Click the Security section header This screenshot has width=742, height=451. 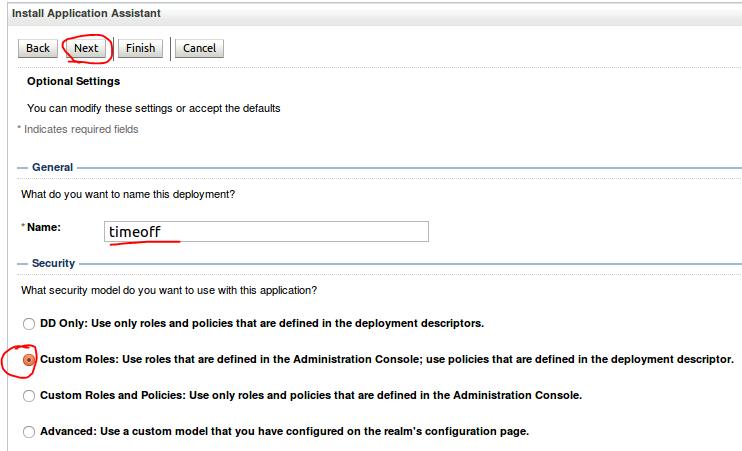[53, 264]
